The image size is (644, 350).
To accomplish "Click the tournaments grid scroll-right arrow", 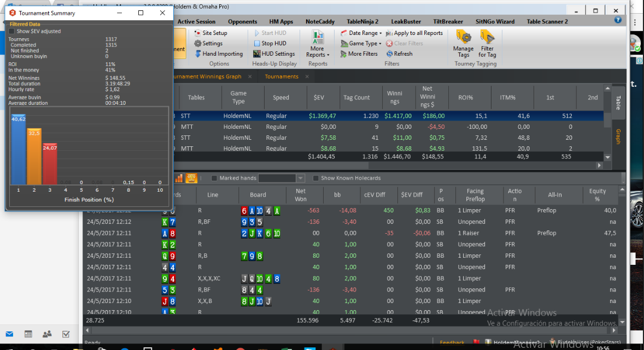I will pyautogui.click(x=599, y=165).
